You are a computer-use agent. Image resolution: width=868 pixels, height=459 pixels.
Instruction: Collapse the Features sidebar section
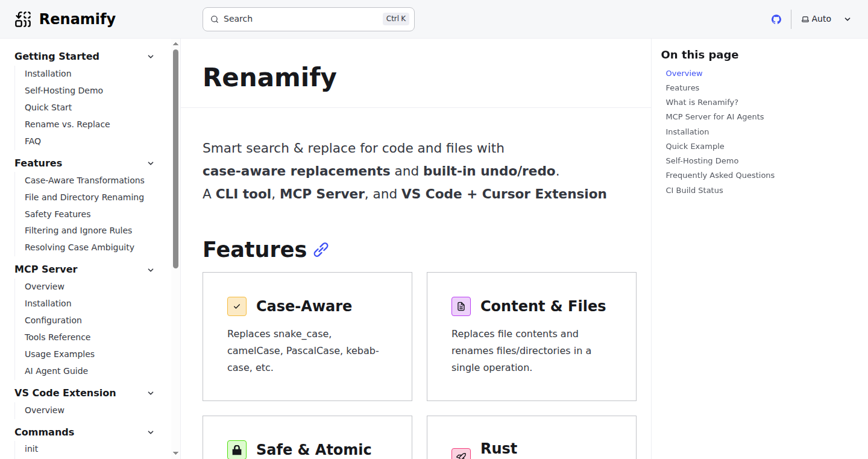[x=151, y=163]
